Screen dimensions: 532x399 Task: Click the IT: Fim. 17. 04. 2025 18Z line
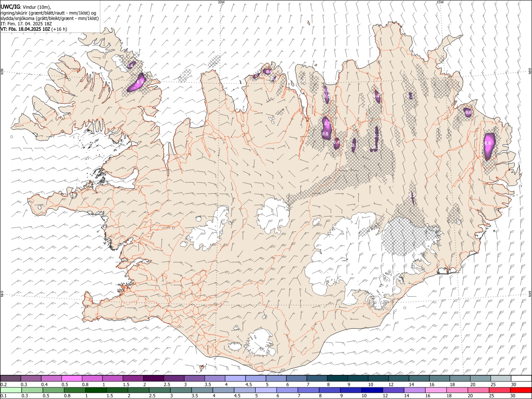pos(26,24)
